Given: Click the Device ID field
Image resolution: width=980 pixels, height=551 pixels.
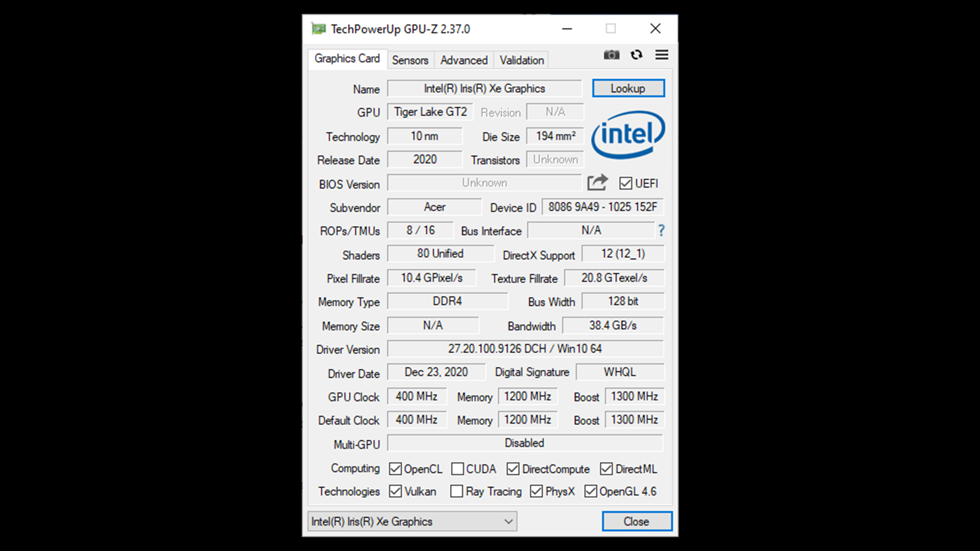Looking at the screenshot, I should tap(602, 207).
